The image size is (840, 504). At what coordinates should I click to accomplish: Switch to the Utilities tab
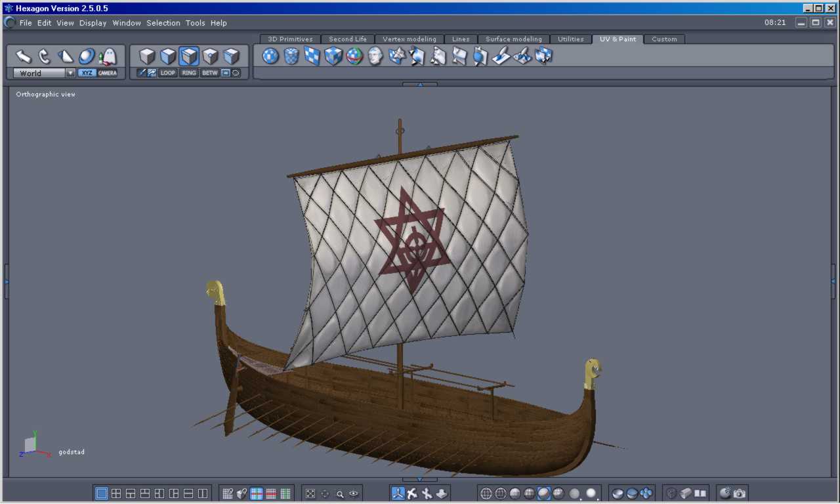(x=571, y=39)
